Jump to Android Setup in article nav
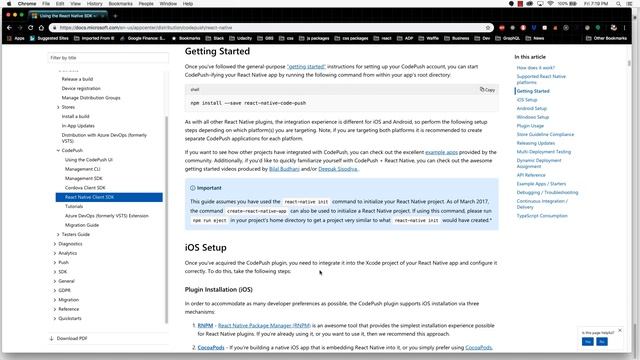Image resolution: width=640 pixels, height=360 pixels. (531, 109)
